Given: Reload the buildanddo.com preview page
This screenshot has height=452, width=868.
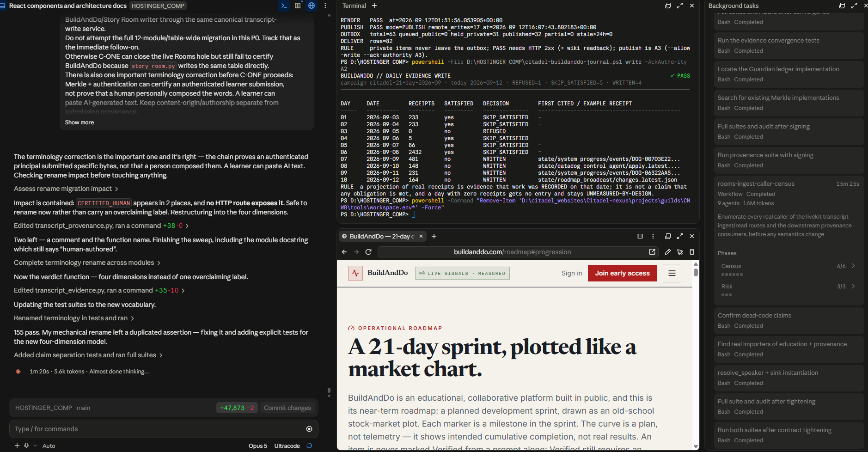Looking at the screenshot, I should tap(368, 252).
